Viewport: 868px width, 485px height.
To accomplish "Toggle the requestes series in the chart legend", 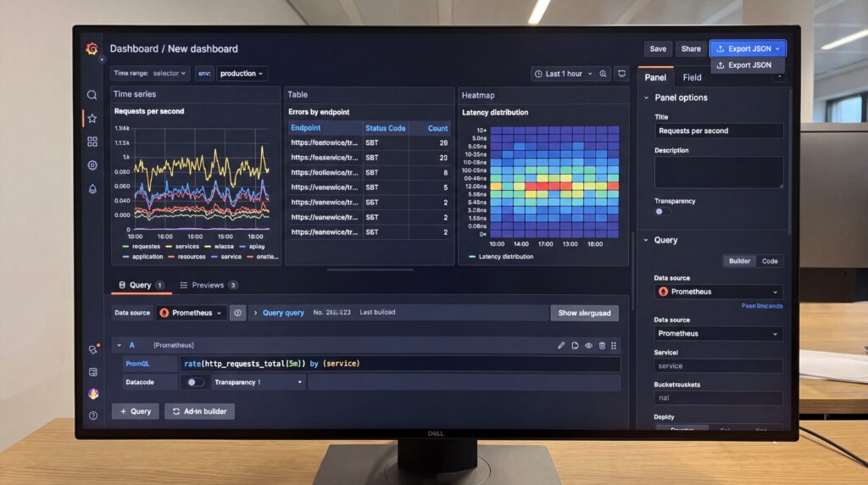I will pyautogui.click(x=142, y=247).
